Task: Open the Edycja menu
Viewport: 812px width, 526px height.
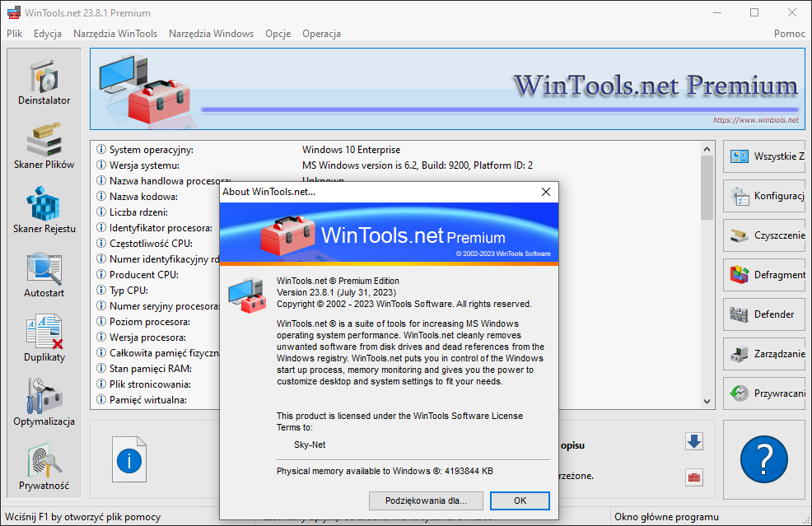Action: [48, 34]
